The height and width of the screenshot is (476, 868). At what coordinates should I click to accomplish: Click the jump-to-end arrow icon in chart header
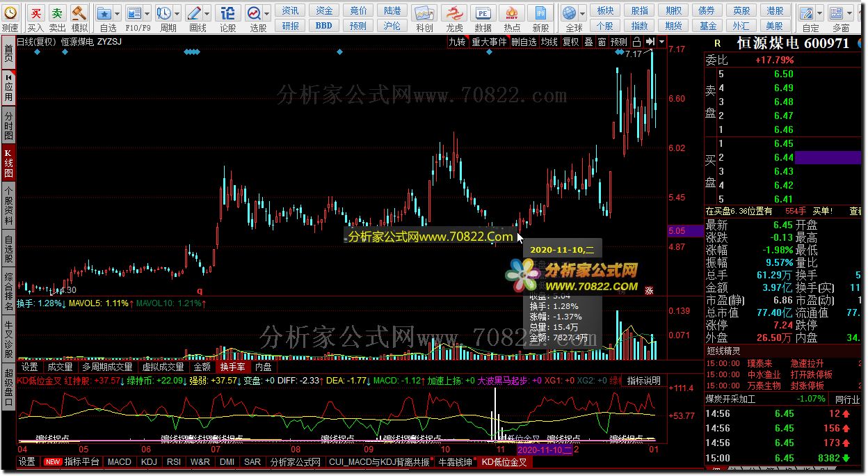click(650, 42)
